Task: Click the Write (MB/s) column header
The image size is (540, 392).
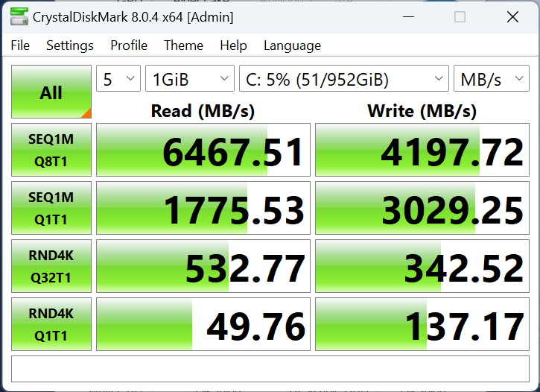Action: tap(422, 111)
